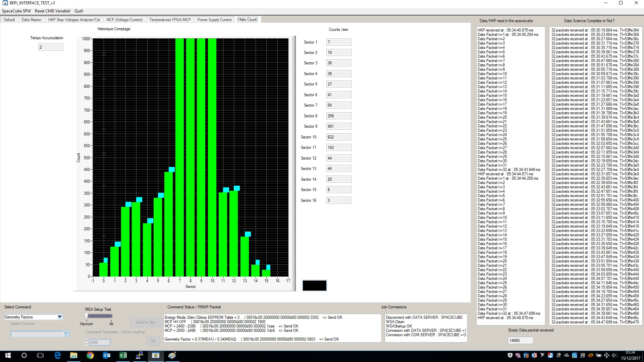The image size is (644, 362).
Task: Open Cortana search circle on taskbar
Action: tap(24, 355)
